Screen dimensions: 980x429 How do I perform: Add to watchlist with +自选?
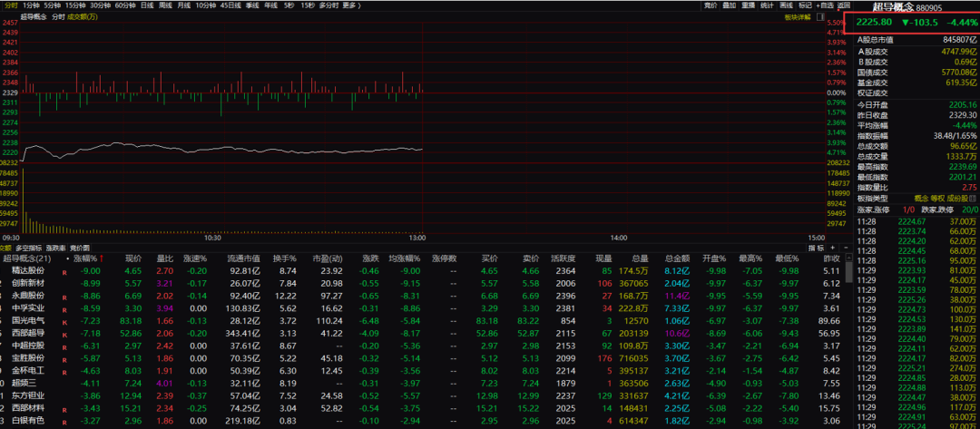coord(825,5)
